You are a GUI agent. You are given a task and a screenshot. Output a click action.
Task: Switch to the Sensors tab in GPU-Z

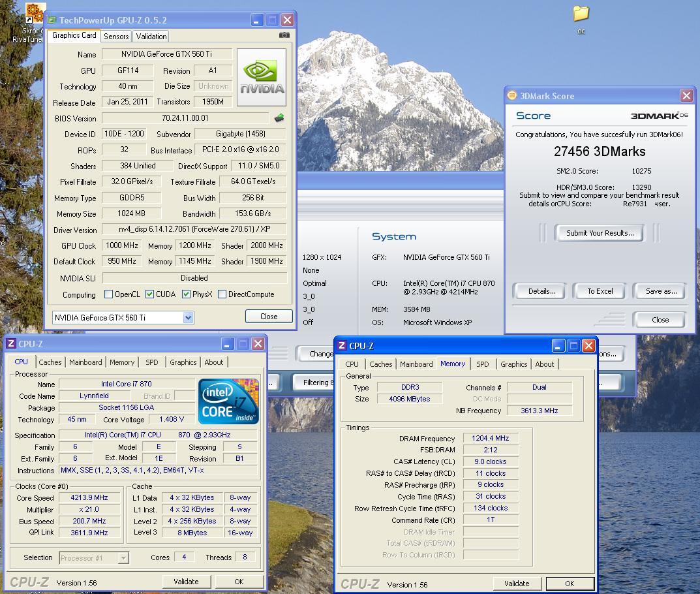[x=116, y=36]
